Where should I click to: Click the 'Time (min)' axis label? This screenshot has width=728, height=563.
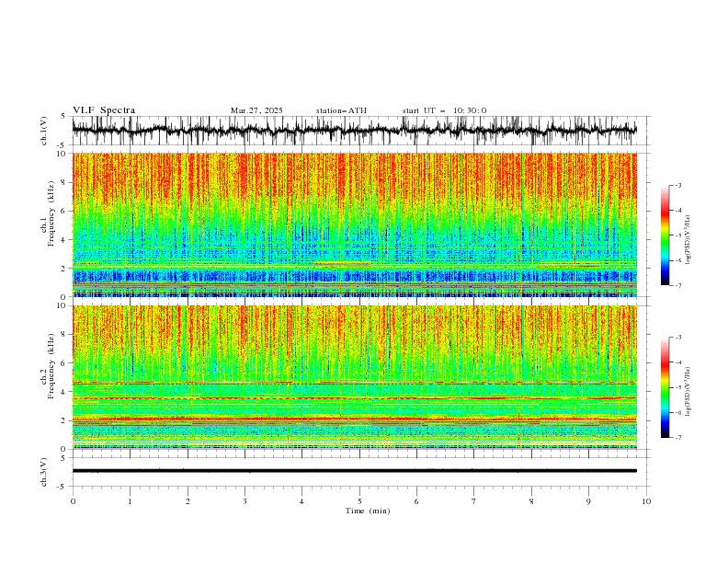click(x=368, y=511)
